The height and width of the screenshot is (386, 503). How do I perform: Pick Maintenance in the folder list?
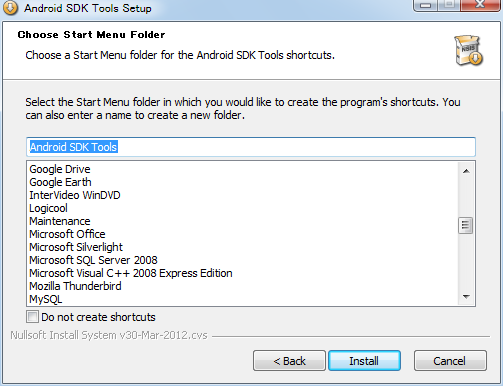[x=60, y=221]
